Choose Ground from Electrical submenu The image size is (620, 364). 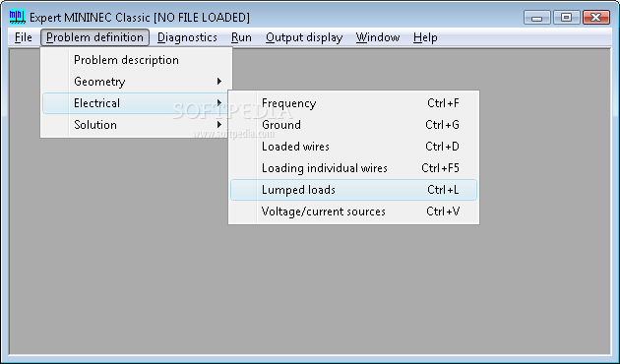[x=353, y=125]
